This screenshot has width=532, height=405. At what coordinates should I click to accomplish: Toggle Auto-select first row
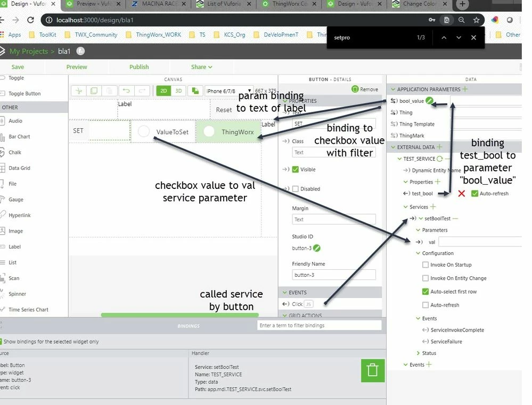click(x=425, y=291)
